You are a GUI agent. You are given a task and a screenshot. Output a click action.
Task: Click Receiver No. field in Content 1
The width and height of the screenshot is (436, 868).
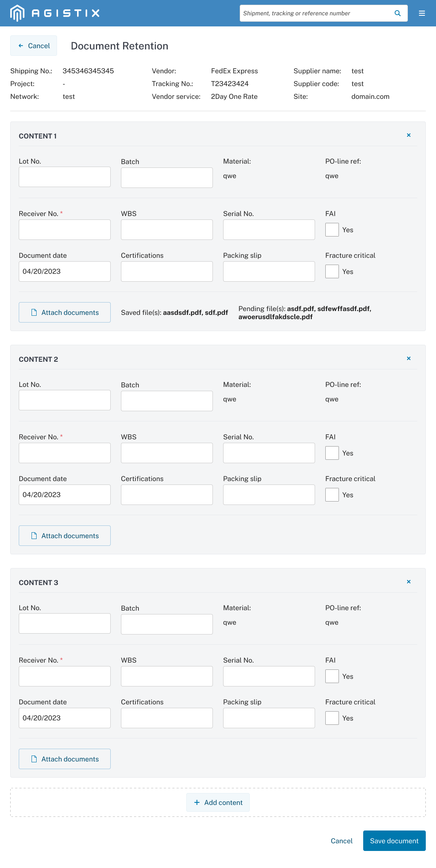(x=65, y=230)
